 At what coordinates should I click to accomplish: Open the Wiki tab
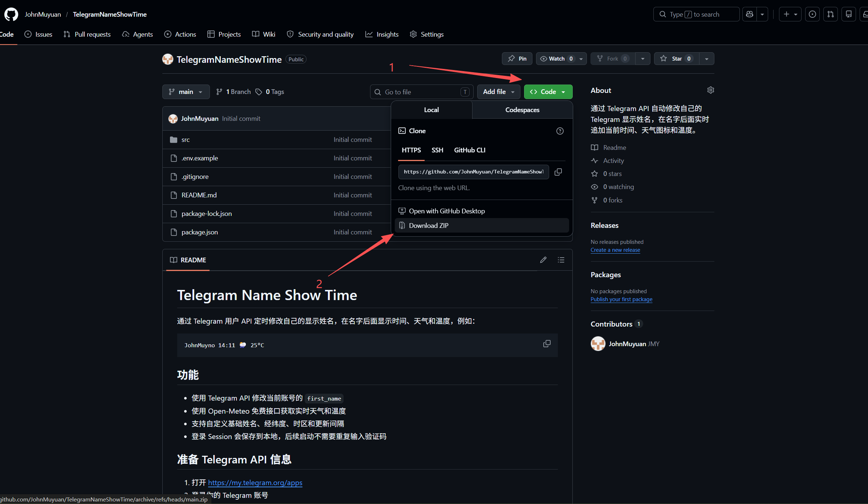coord(264,34)
